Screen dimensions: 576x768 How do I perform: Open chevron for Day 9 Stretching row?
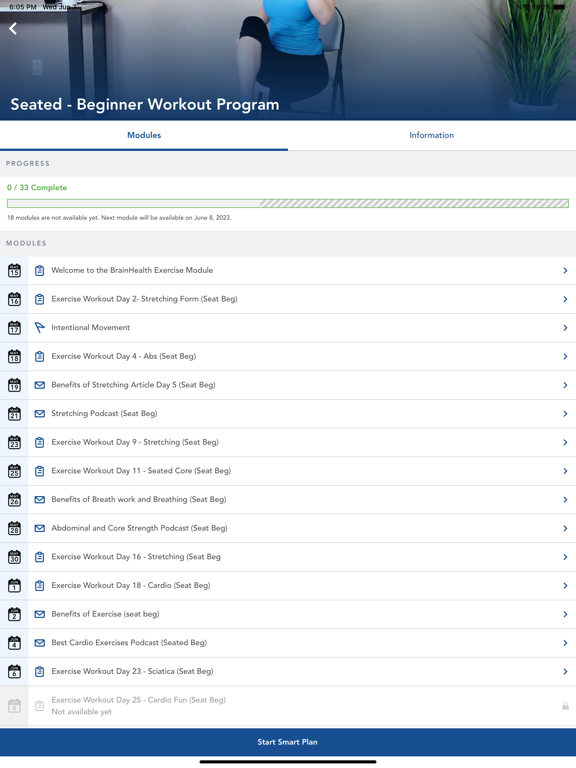pyautogui.click(x=565, y=442)
